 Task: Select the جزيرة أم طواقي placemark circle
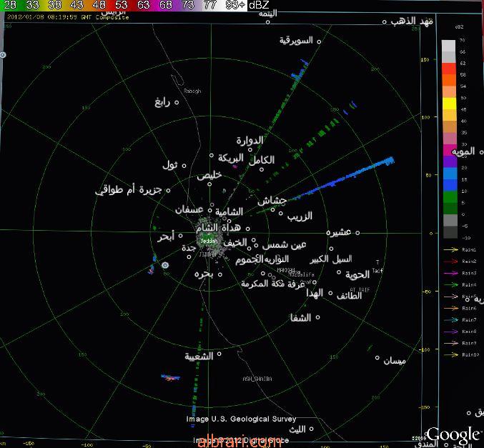click(168, 190)
